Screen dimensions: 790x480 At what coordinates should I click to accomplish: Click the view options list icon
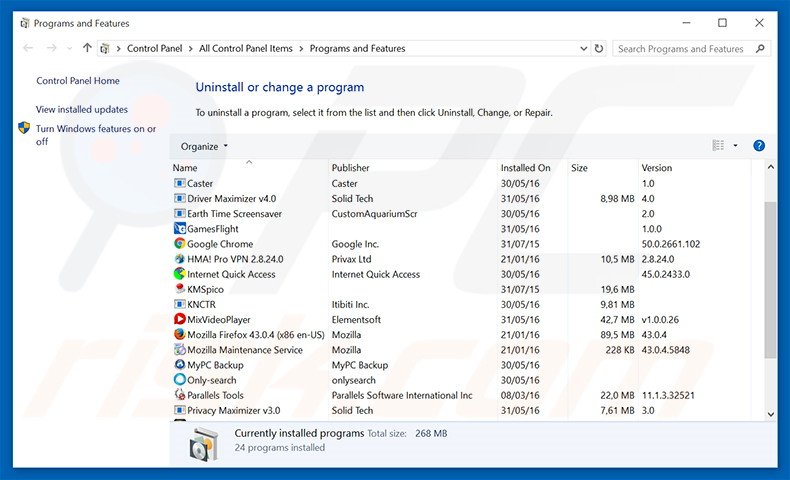tap(718, 146)
